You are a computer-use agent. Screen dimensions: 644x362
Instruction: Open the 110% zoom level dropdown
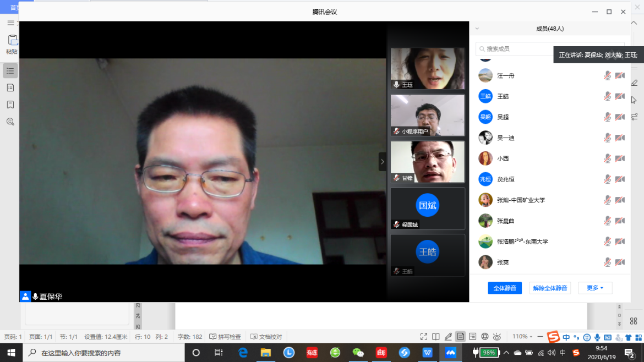[523, 337]
